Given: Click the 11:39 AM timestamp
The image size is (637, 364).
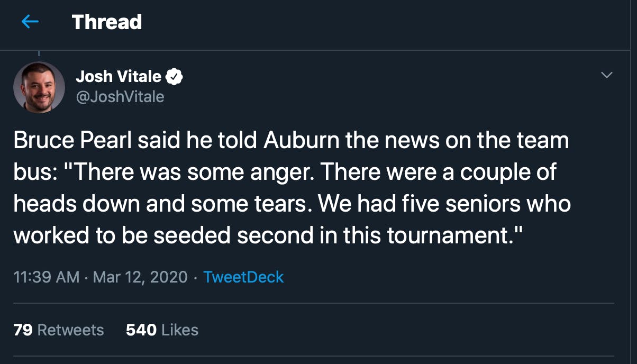Looking at the screenshot, I should [46, 277].
